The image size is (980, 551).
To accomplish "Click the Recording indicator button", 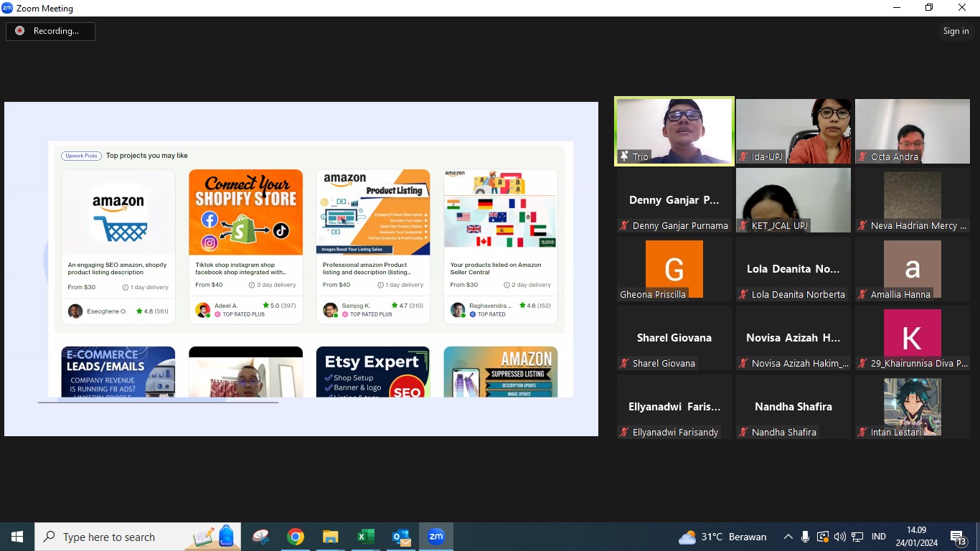I will (x=50, y=31).
